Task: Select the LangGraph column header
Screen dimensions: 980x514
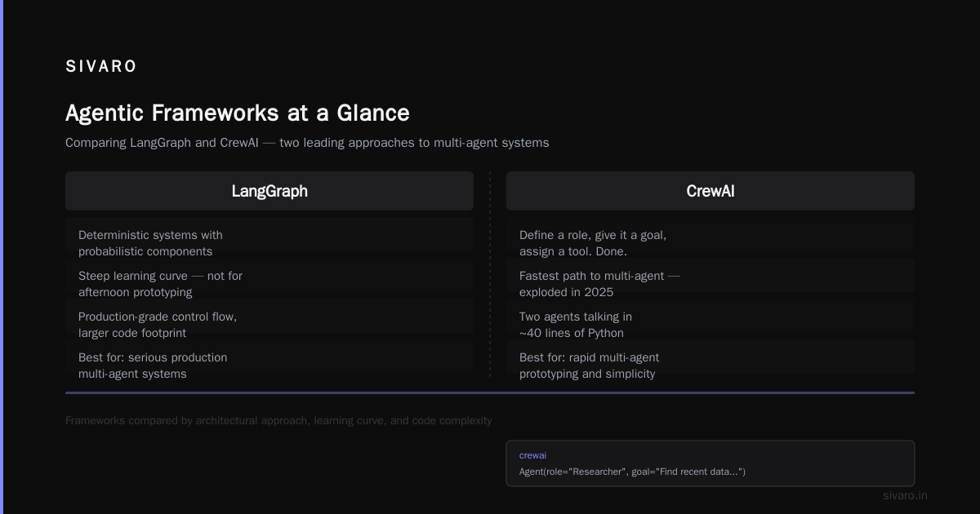Action: (x=269, y=191)
